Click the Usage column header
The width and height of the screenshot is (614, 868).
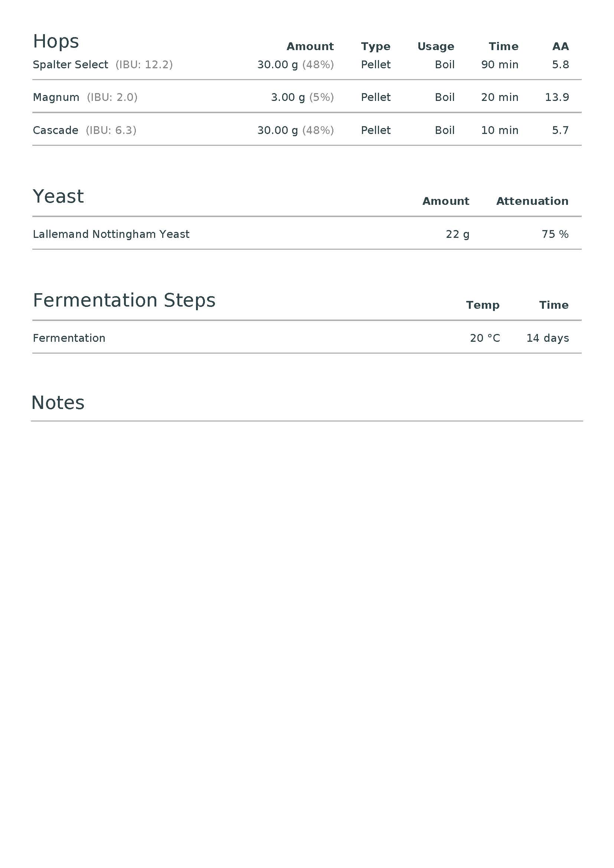[435, 46]
